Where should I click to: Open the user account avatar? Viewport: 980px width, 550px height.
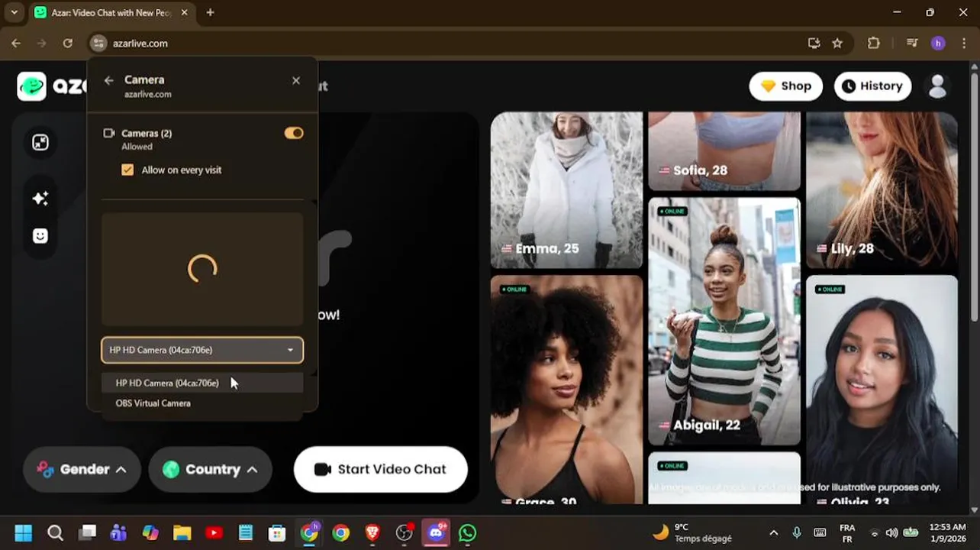click(x=937, y=86)
